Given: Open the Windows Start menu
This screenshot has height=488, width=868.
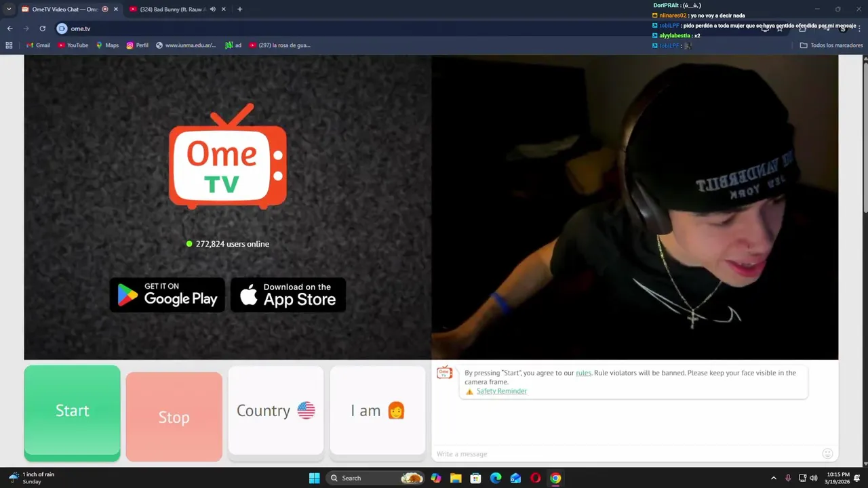Looking at the screenshot, I should 314,478.
